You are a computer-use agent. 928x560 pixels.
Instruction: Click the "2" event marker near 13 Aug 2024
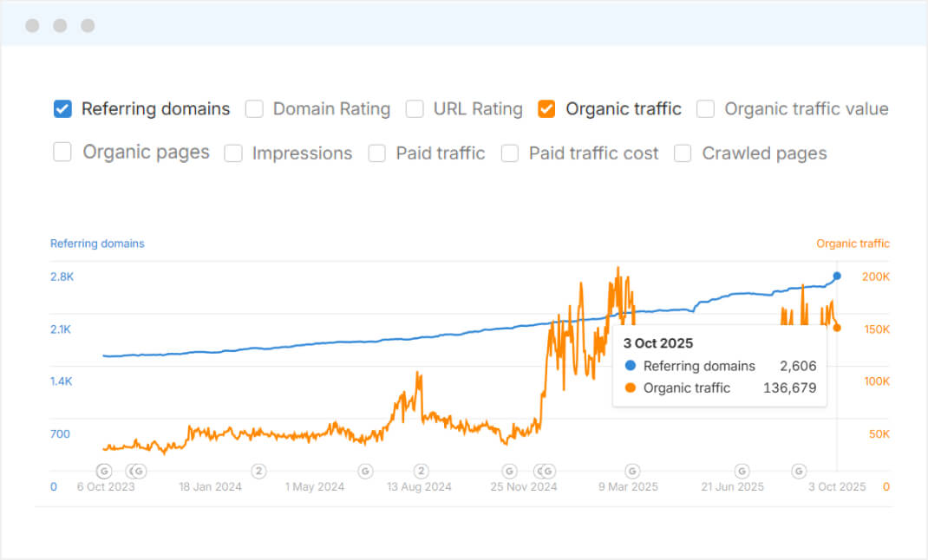pyautogui.click(x=421, y=472)
